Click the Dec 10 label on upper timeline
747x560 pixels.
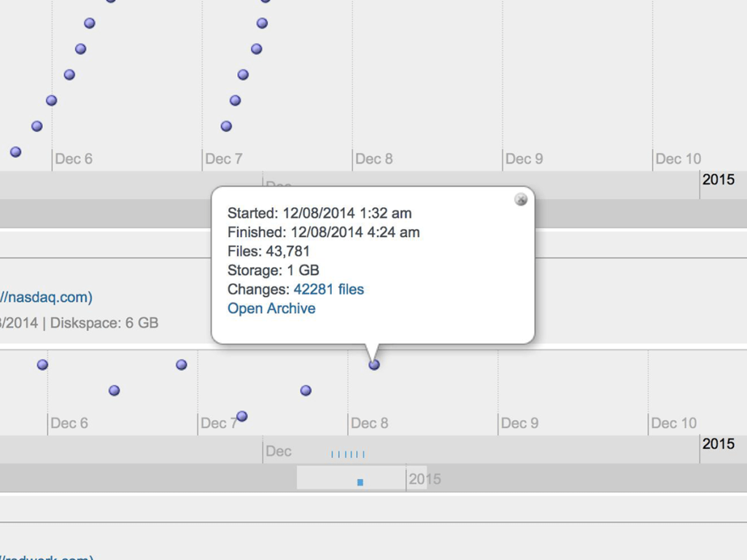coord(678,158)
